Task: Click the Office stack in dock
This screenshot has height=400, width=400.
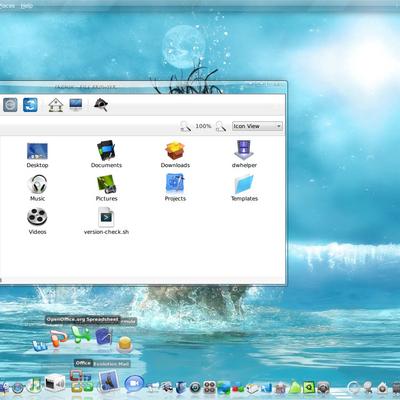Action: point(82,382)
